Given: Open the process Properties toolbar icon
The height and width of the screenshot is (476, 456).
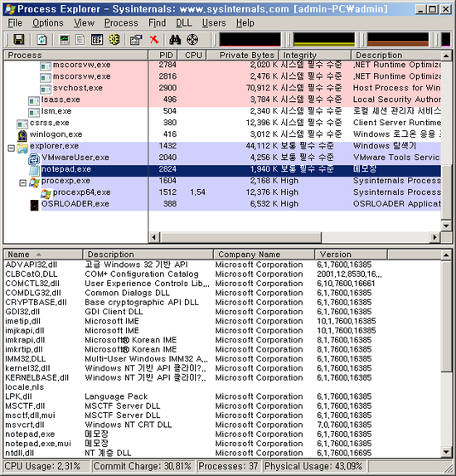Looking at the screenshot, I should pos(136,40).
